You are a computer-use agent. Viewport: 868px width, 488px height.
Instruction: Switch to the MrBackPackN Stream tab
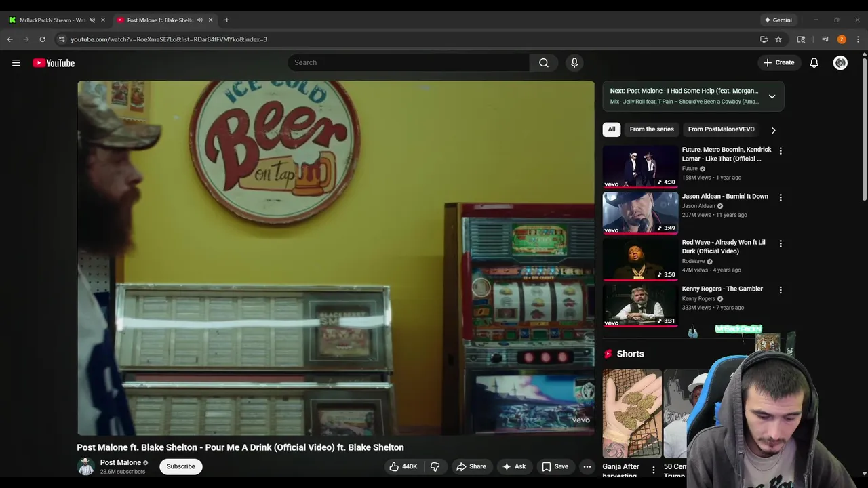52,20
